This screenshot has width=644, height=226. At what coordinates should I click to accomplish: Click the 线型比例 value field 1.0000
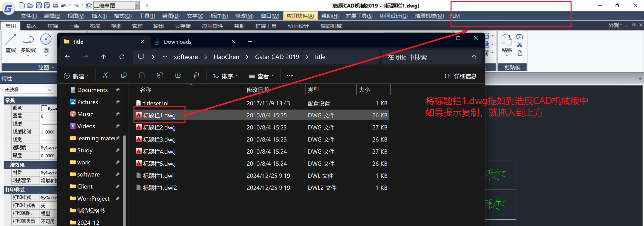point(49,132)
